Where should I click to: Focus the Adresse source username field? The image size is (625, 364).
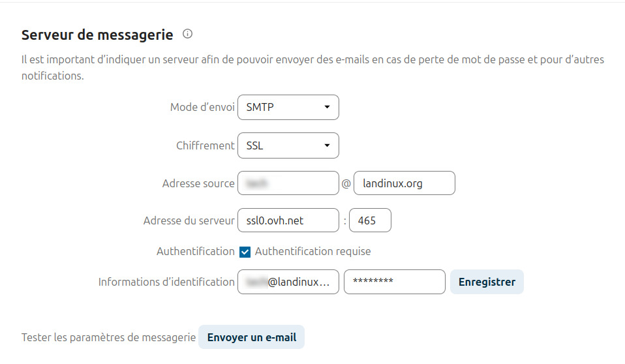288,183
